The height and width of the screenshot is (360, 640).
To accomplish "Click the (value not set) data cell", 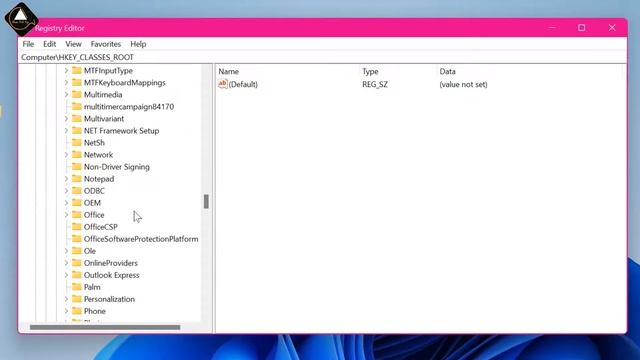I will [x=463, y=84].
